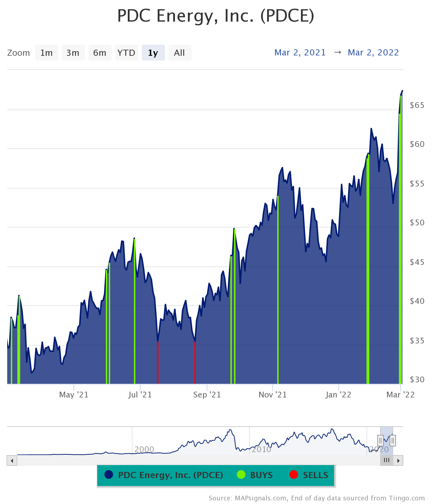Edit the start date Mar 2, 2021
This screenshot has width=432, height=504.
click(300, 53)
